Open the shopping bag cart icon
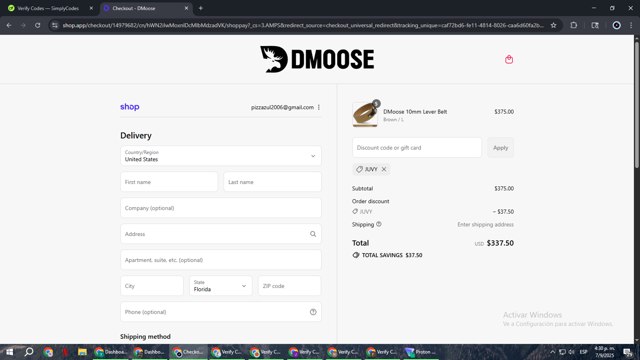The width and height of the screenshot is (640, 360). click(x=509, y=60)
